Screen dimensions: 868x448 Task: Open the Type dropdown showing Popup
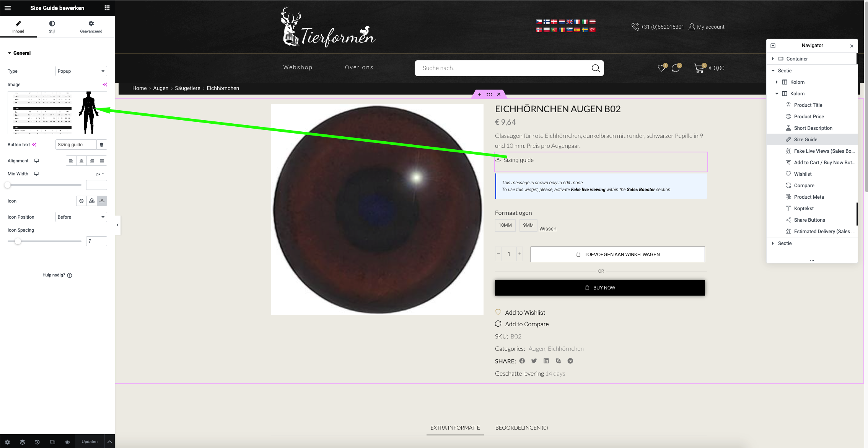[80, 71]
